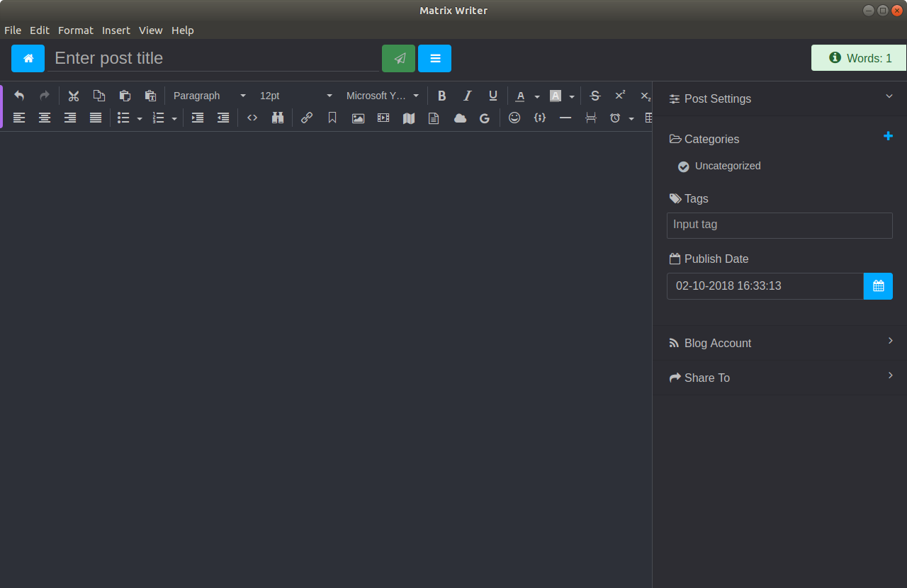The image size is (907, 588).
Task: Open the Paragraph format dropdown
Action: tap(210, 96)
